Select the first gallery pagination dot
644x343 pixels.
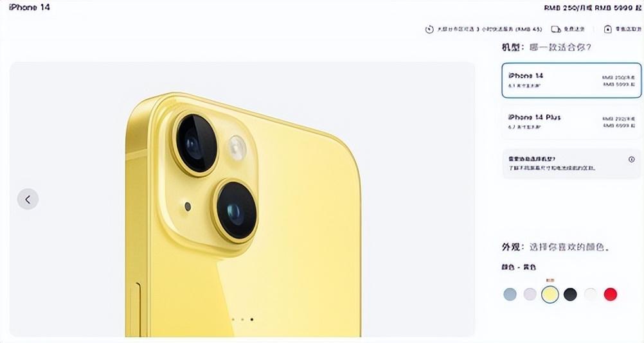click(x=233, y=319)
